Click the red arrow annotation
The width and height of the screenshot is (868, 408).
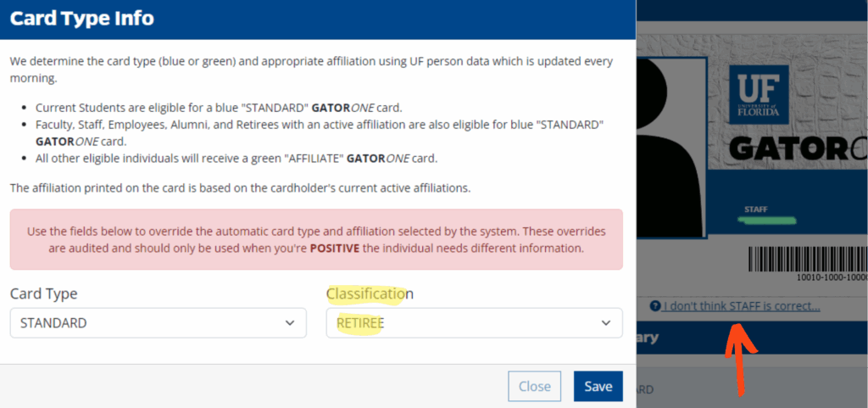pyautogui.click(x=741, y=360)
